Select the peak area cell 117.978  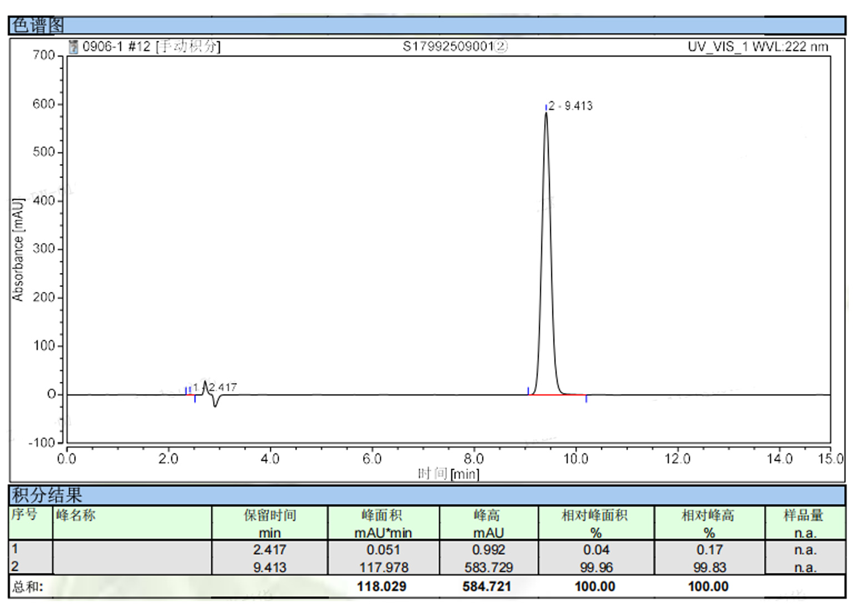[x=383, y=567]
